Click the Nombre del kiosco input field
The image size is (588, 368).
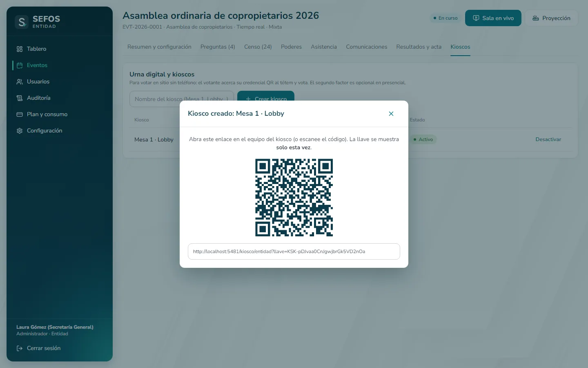182,99
